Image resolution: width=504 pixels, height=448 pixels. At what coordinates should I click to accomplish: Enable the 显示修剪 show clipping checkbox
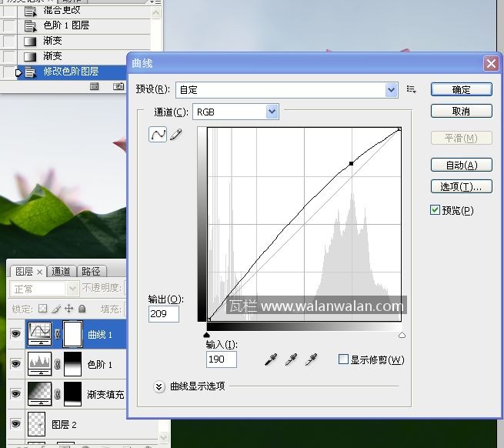coord(343,359)
